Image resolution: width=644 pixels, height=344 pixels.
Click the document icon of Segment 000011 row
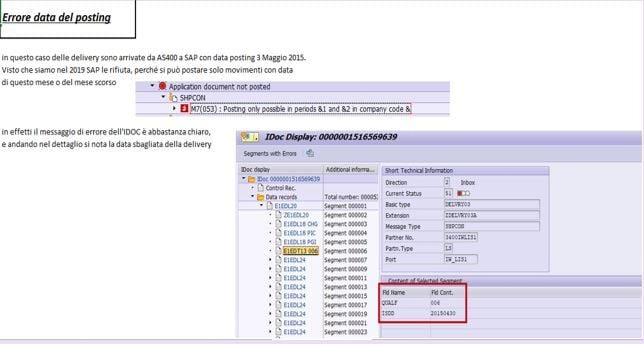[x=279, y=278]
